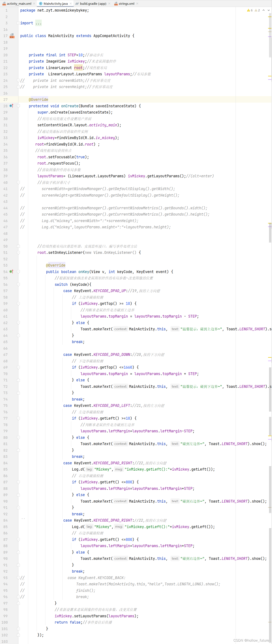Click 'context:' parameter hint on line 63

click(120, 329)
